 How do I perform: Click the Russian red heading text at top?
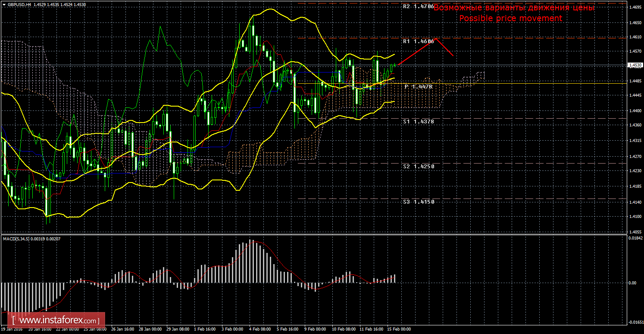pos(514,8)
